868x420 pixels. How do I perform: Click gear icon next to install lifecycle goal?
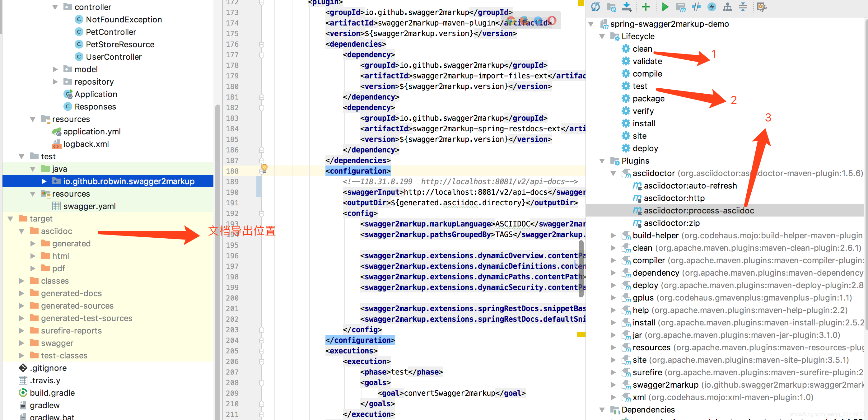point(626,124)
